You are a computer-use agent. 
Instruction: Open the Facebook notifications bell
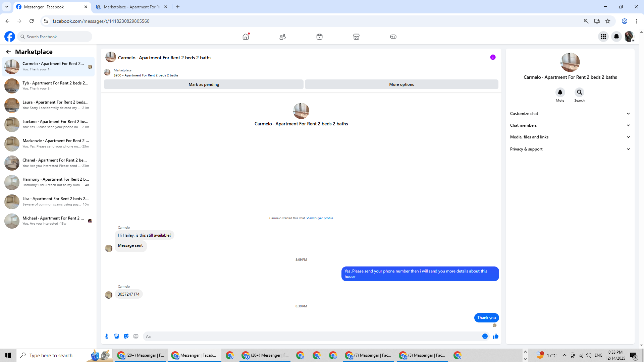pyautogui.click(x=616, y=37)
